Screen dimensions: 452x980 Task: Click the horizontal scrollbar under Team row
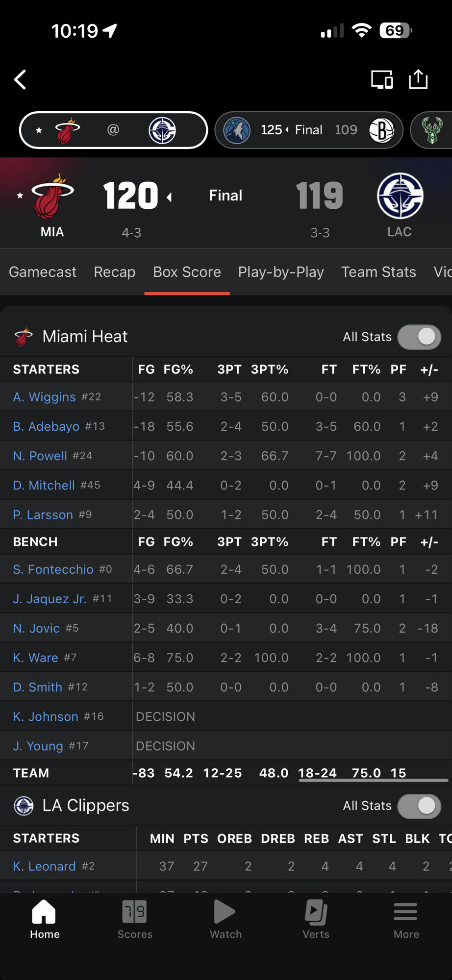[373, 780]
